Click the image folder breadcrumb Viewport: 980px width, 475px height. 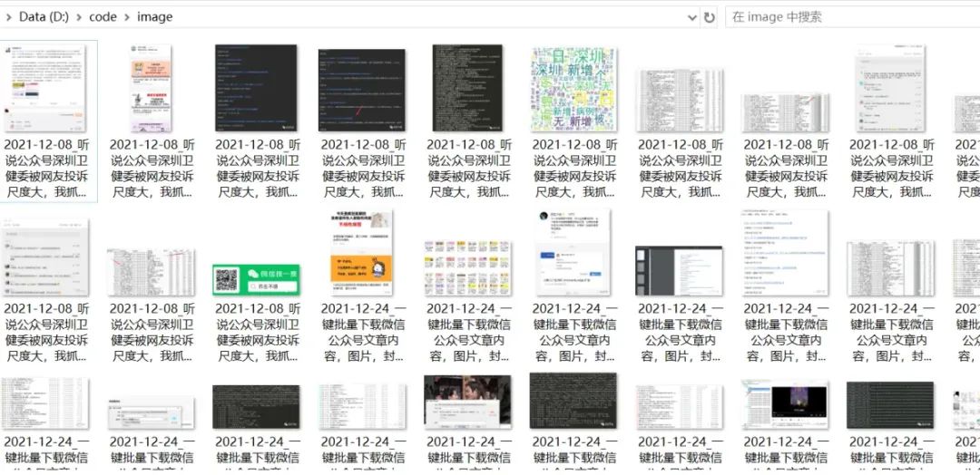tap(155, 17)
